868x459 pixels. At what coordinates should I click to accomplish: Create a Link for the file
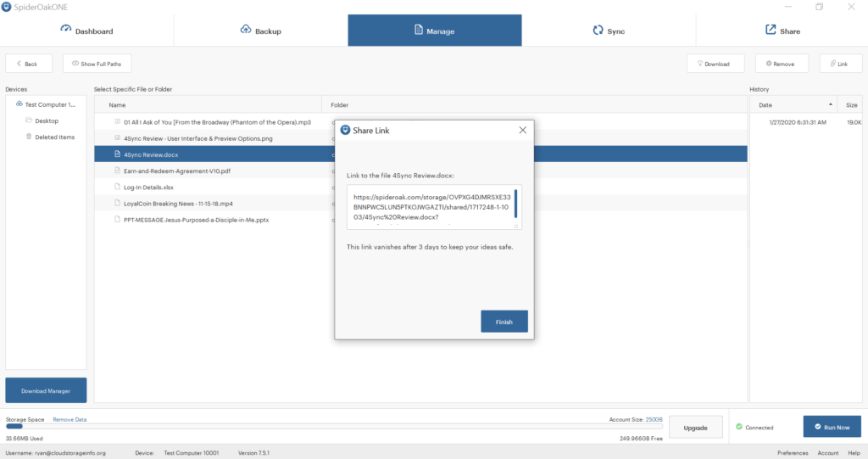pos(841,63)
